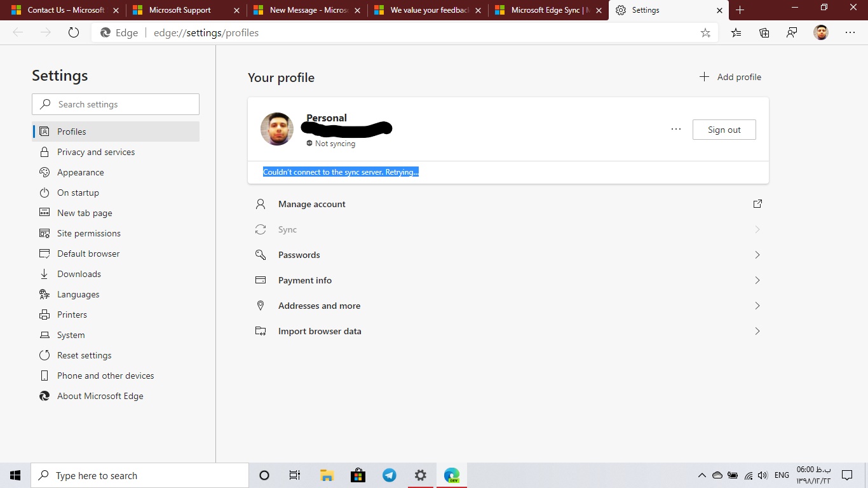Open Windows Start menu
This screenshot has width=868, height=488.
coord(15,475)
